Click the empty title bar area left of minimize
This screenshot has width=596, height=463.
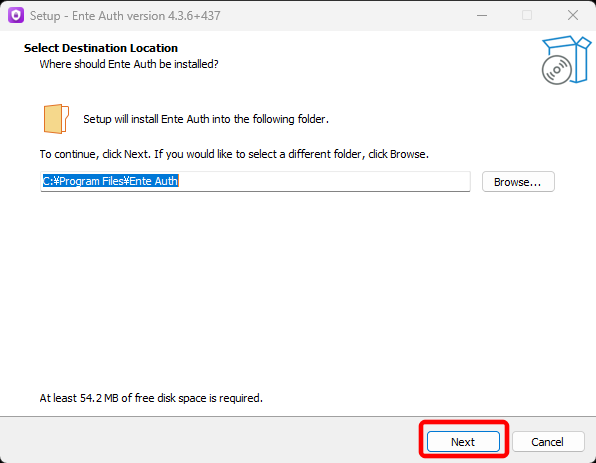pos(342,16)
